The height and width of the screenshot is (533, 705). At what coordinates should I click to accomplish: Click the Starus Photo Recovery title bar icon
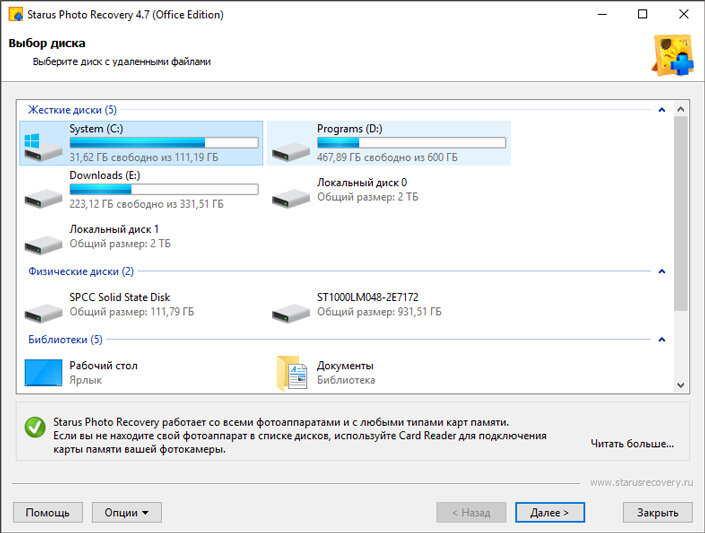[16, 14]
